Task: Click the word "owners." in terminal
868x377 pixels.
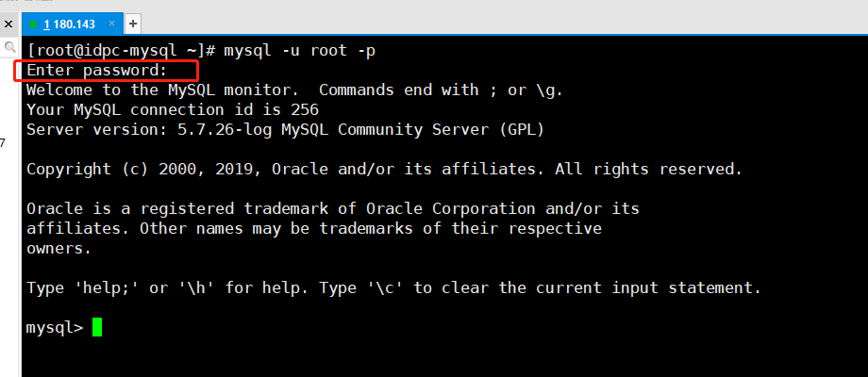Action: click(58, 248)
